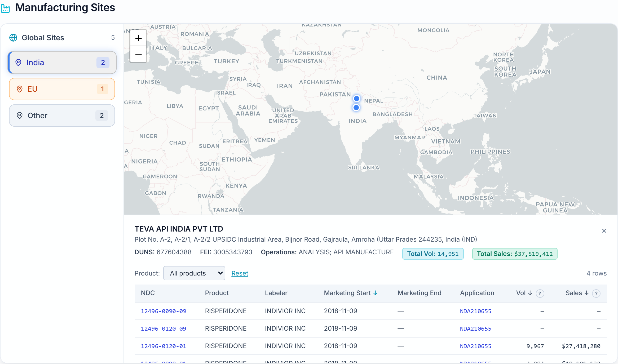Open the Vol column help tooltip icon
The height and width of the screenshot is (364, 618).
coord(540,293)
